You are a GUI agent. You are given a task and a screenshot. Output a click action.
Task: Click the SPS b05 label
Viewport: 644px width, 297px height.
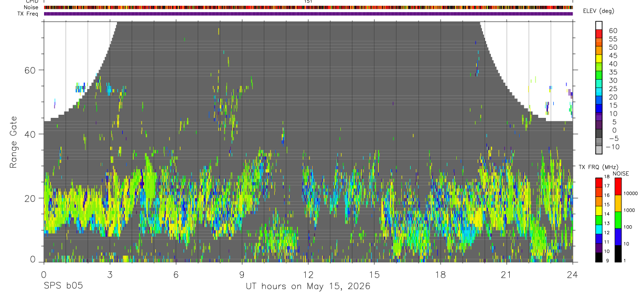click(x=63, y=287)
